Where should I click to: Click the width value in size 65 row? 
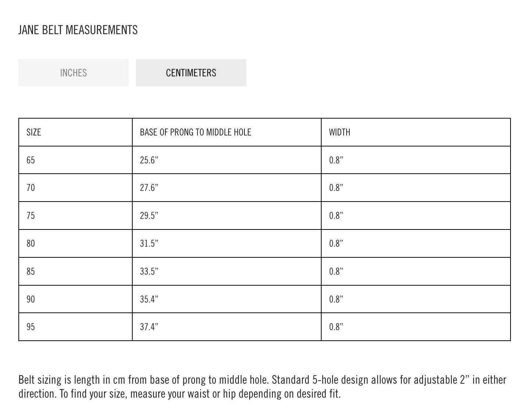tap(416, 160)
